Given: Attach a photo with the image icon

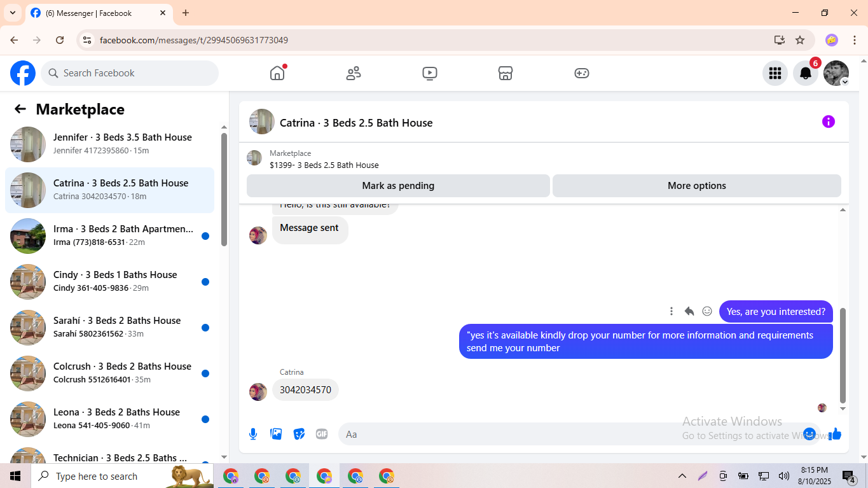Looking at the screenshot, I should click(x=276, y=434).
